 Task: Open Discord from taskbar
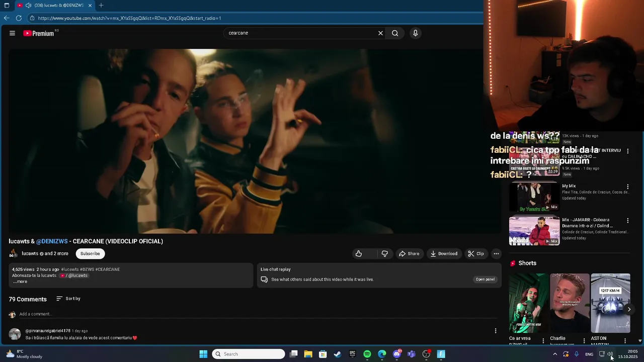(x=397, y=354)
